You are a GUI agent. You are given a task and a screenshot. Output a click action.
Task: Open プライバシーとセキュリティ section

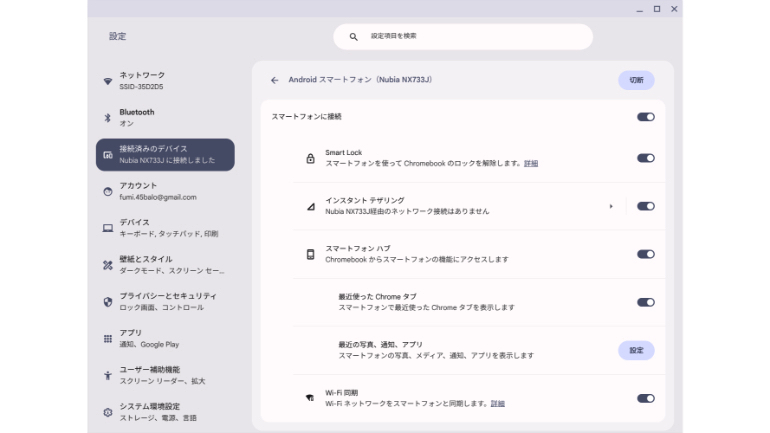tap(165, 302)
